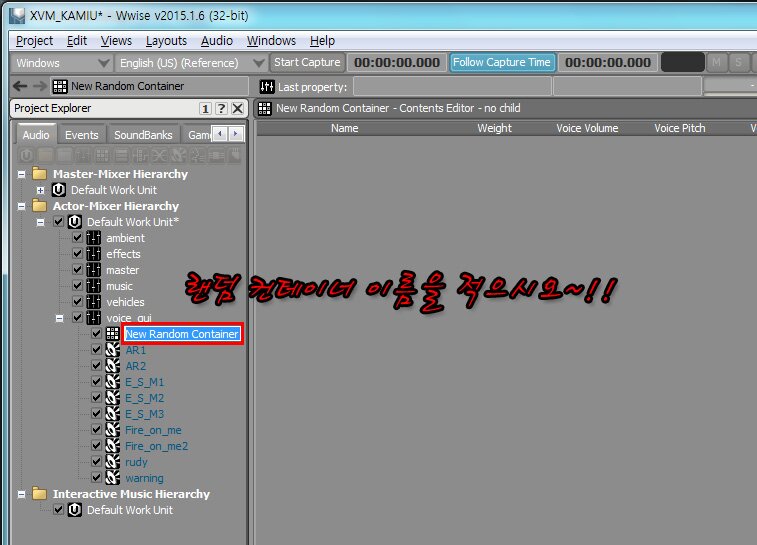757x545 pixels.
Task: Click the Interactive Music Hierarchy folder icon
Action: tap(40, 493)
